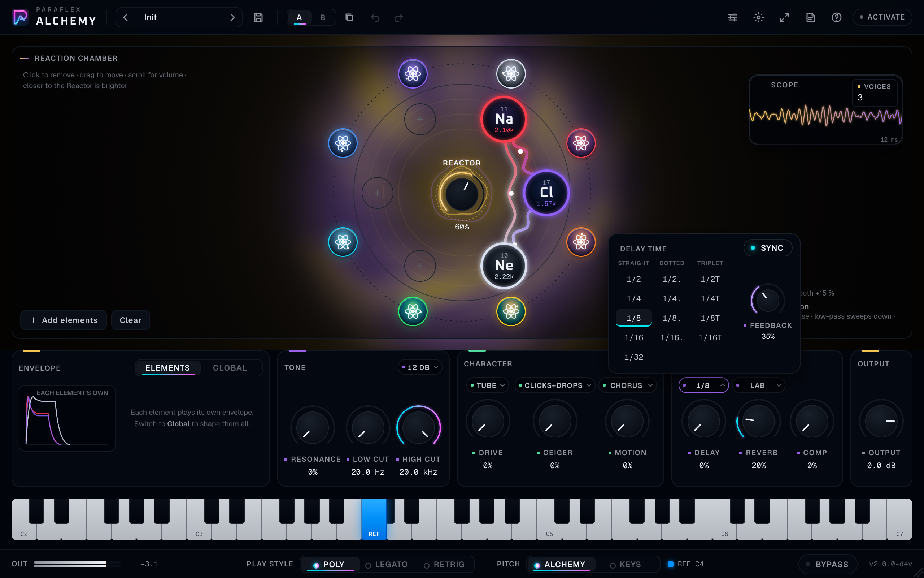This screenshot has height=578, width=924.
Task: Click the ACTIVATE button
Action: 882,17
